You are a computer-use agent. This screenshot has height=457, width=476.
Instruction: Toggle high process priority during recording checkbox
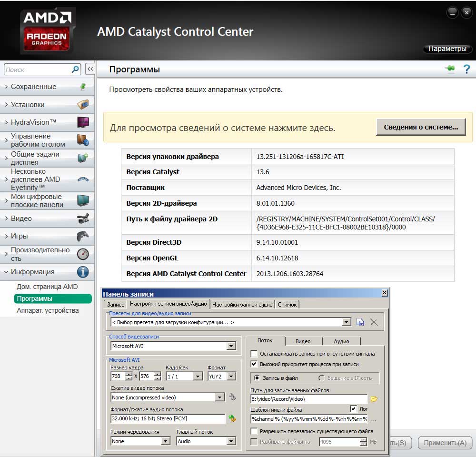[254, 364]
